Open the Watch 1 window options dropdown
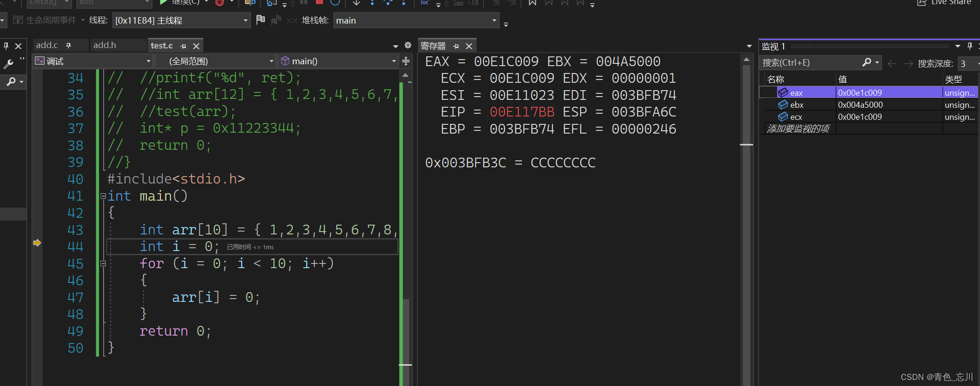The width and height of the screenshot is (980, 386). point(957,46)
